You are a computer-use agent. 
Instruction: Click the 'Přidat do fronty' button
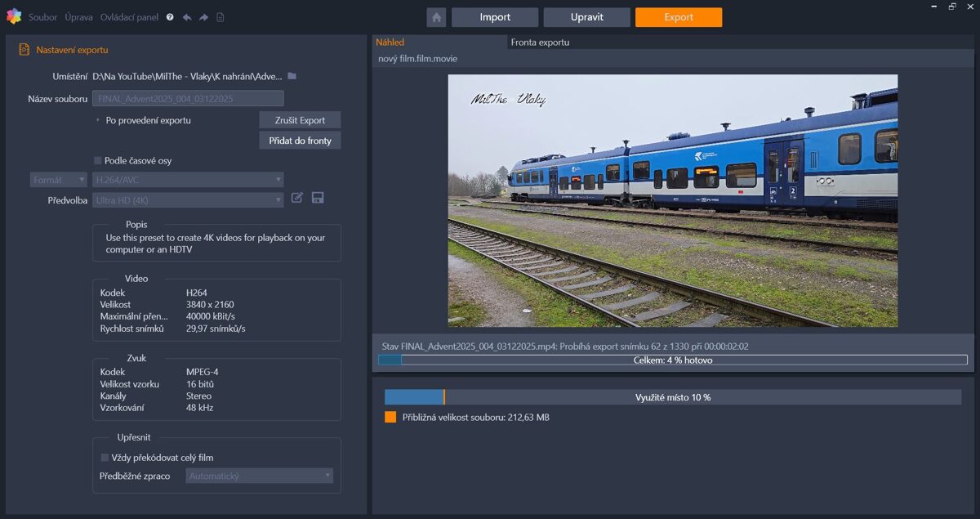tap(300, 141)
